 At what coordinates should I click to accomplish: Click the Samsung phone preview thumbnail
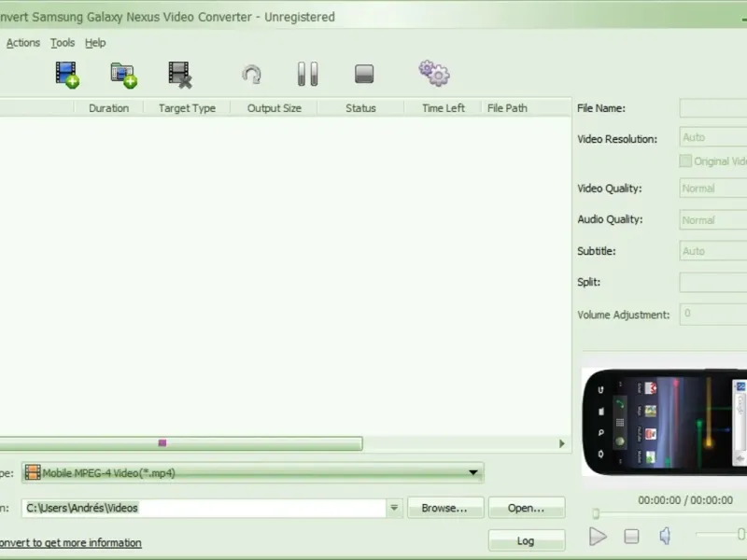(x=664, y=422)
